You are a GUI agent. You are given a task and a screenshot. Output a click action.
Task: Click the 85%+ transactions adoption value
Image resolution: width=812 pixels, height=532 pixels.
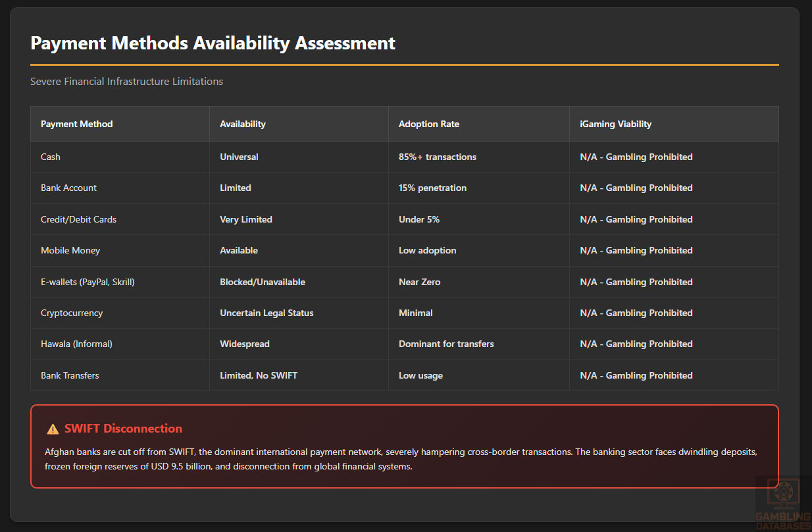click(438, 157)
